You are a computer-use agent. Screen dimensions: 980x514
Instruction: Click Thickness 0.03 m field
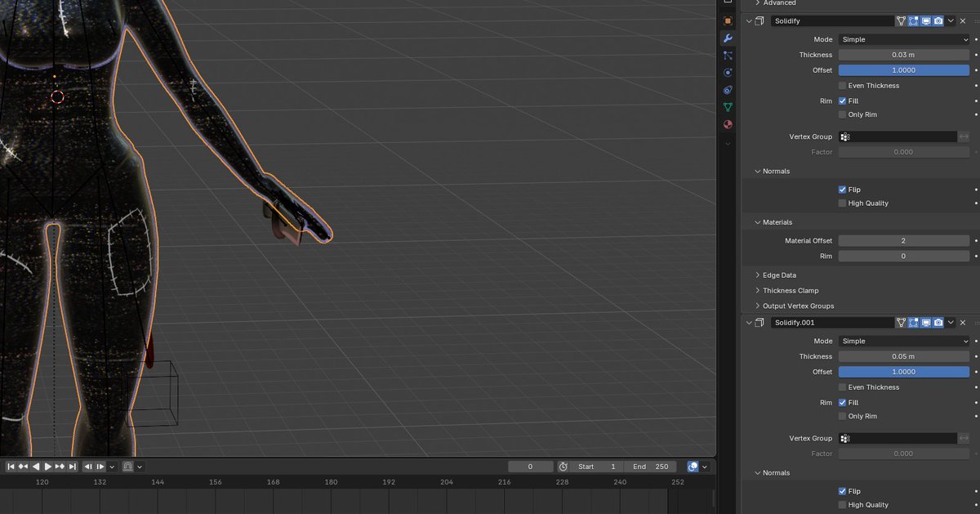903,55
